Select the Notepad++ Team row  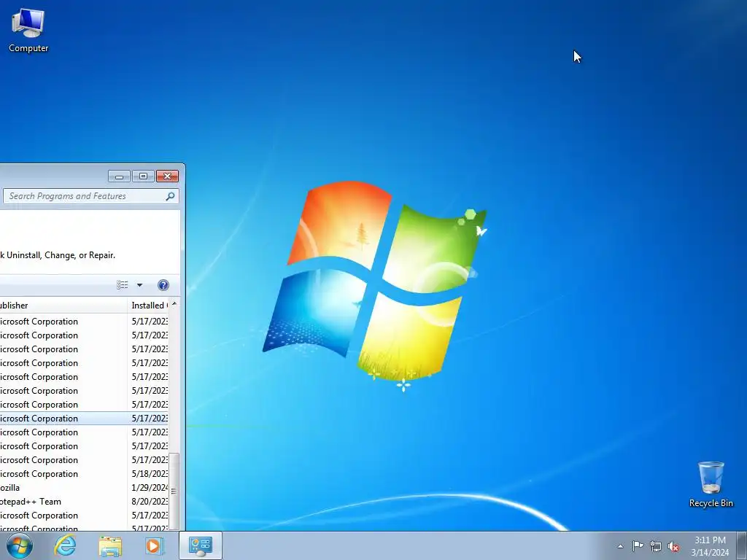(x=84, y=502)
